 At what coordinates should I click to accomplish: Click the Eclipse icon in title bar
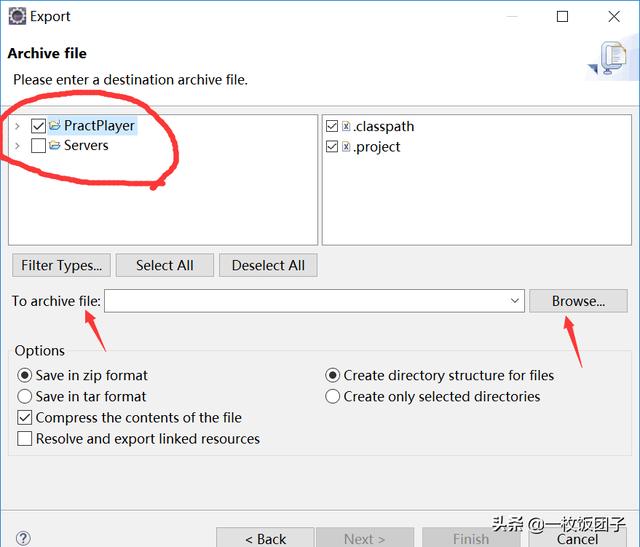point(14,16)
